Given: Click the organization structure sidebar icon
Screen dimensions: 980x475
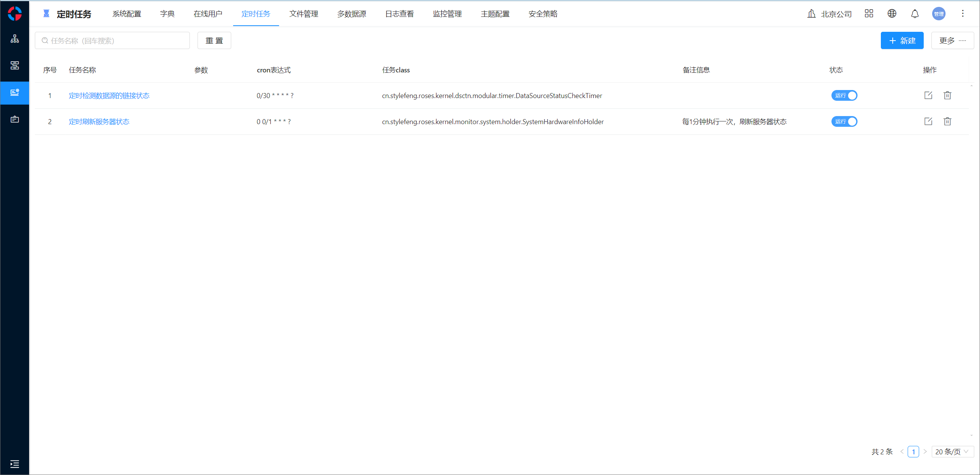Looking at the screenshot, I should coord(15,39).
